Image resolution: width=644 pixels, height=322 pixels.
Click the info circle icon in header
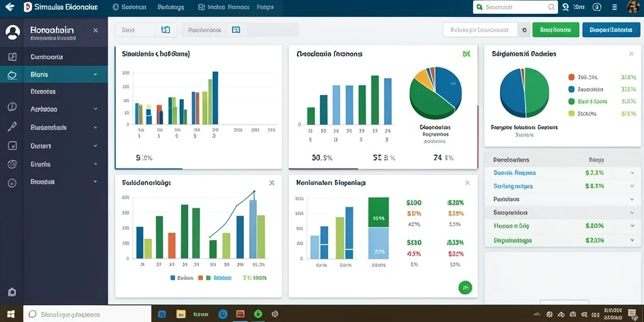click(x=597, y=7)
